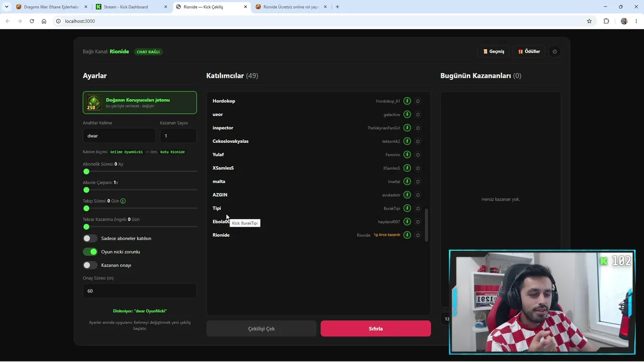644x362 pixels.
Task: Open a new browser tab
Action: tap(337, 7)
